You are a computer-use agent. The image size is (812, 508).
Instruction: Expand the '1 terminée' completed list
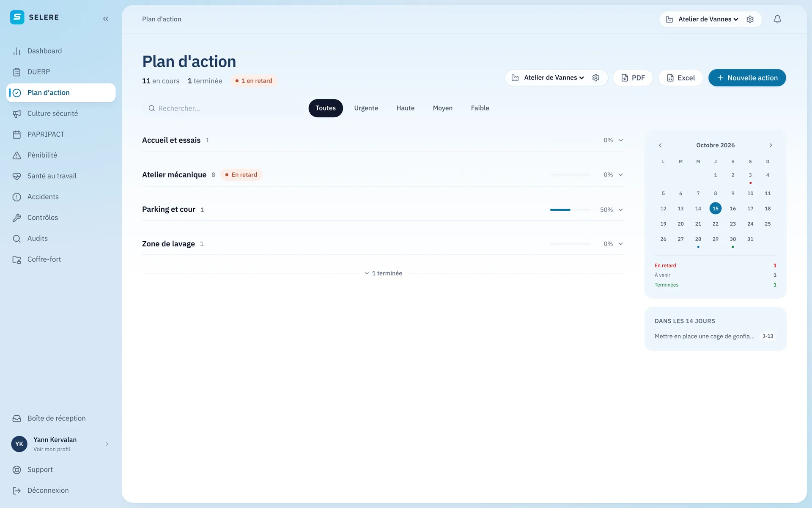point(383,273)
